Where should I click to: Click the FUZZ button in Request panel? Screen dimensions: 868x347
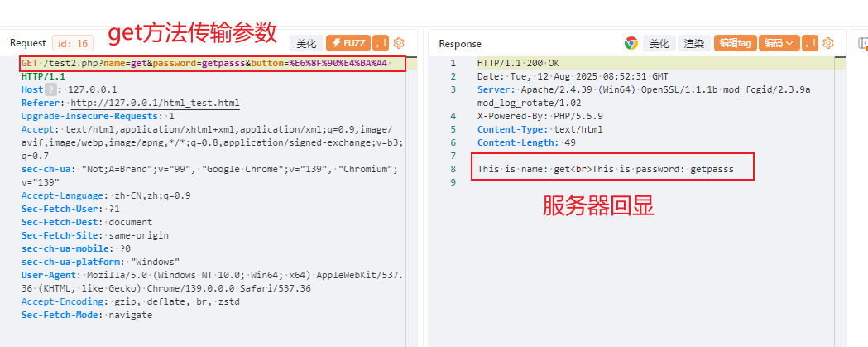348,43
